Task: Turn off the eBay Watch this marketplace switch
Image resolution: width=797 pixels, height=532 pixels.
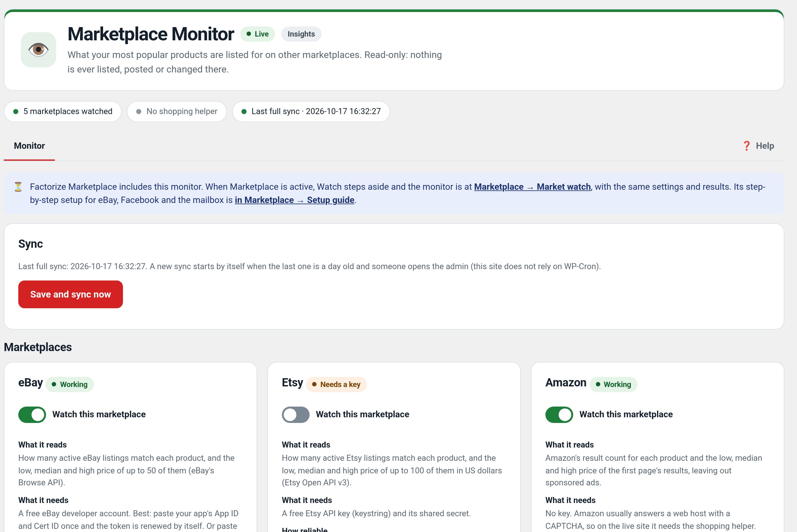Action: click(x=32, y=414)
